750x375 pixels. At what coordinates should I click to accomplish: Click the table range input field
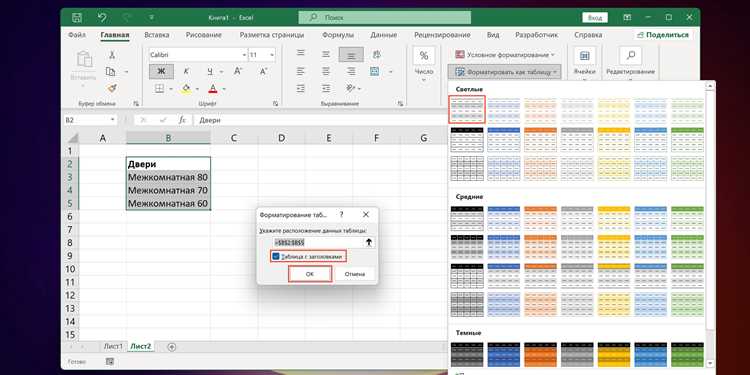[318, 243]
